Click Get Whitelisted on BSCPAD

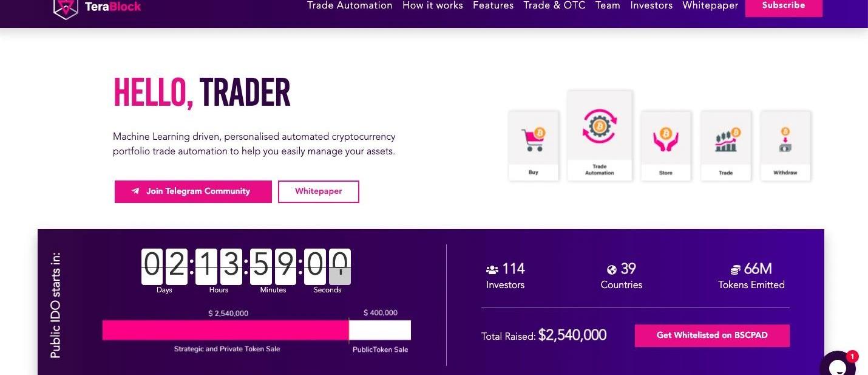712,335
